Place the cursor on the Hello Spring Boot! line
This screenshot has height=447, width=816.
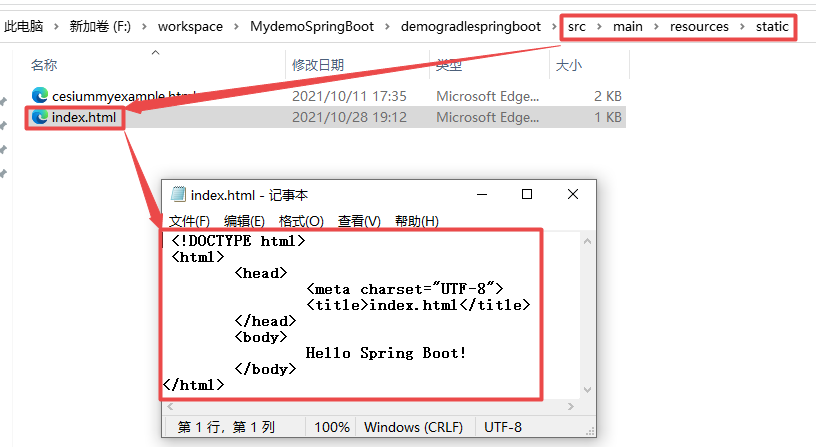coord(386,353)
